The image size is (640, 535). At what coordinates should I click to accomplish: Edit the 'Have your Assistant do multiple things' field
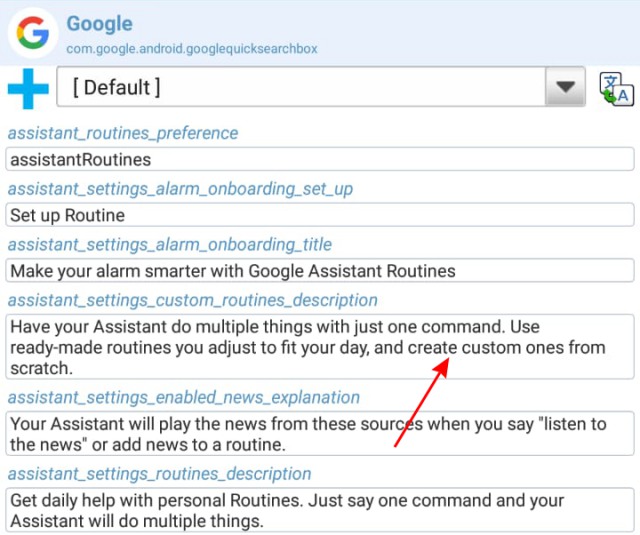tap(320, 347)
